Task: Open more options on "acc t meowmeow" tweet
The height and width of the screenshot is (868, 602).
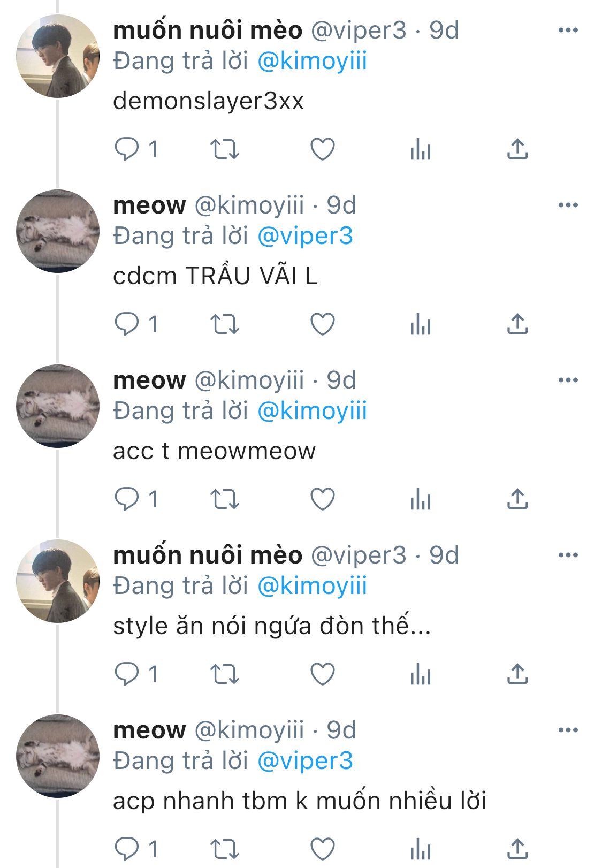Action: [568, 380]
